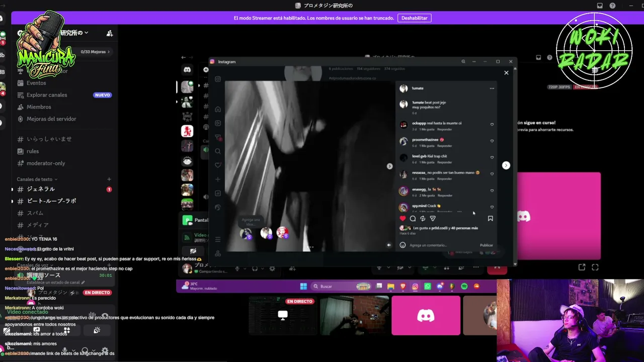Select the メディア text channel

[38, 225]
